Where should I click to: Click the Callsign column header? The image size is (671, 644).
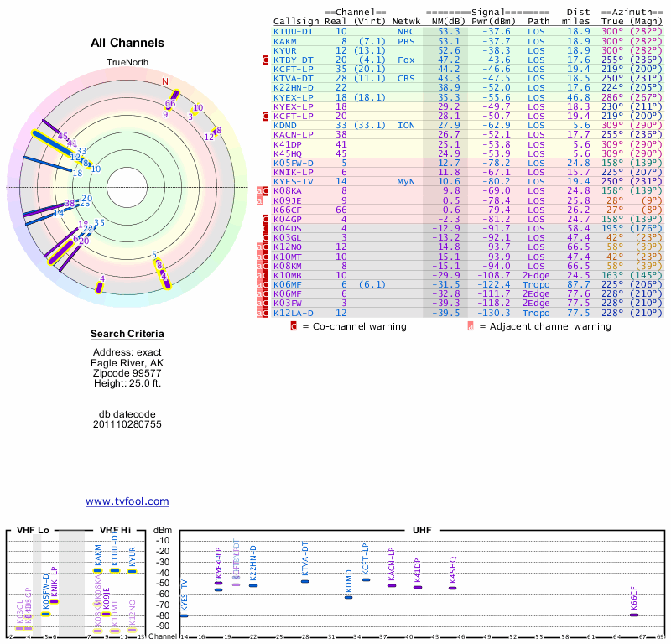coord(296,22)
